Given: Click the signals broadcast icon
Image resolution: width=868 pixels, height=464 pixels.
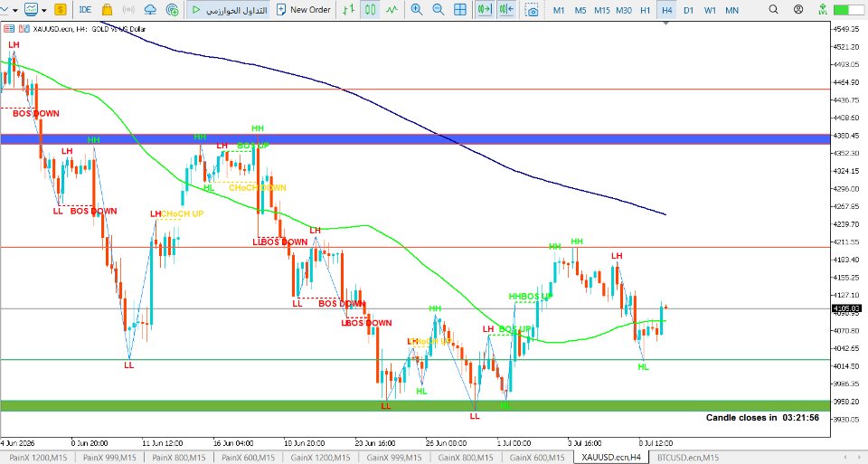Looking at the screenshot, I should pos(128,9).
